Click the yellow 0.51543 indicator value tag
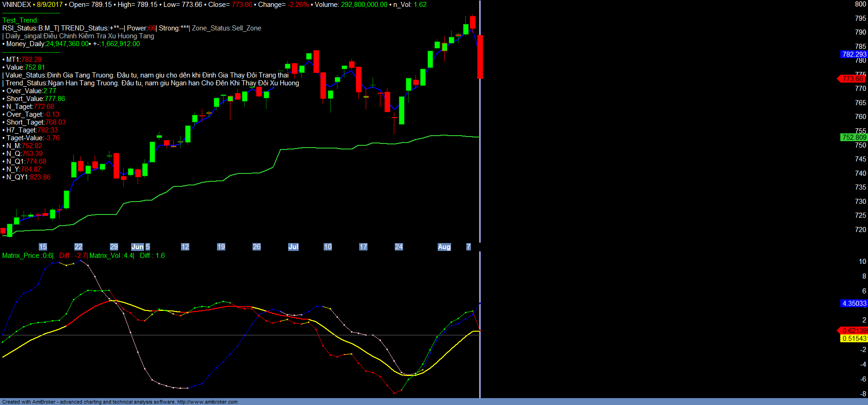 pos(854,339)
